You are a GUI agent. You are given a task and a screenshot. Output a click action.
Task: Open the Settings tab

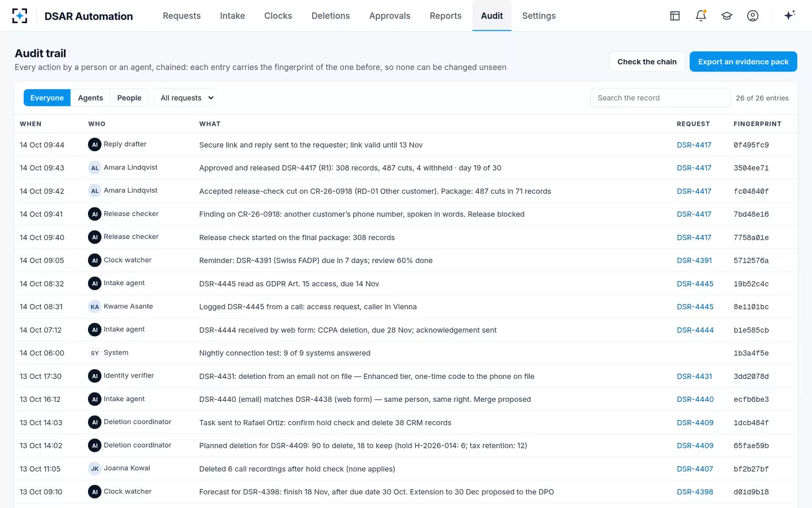539,16
